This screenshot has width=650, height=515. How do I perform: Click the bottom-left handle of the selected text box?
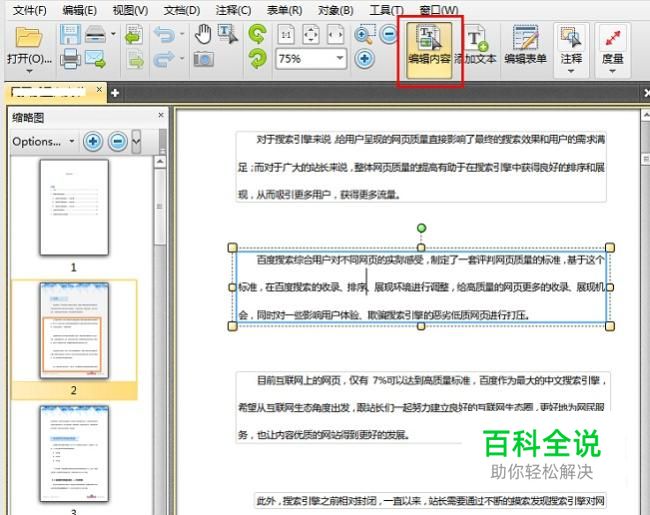[233, 326]
